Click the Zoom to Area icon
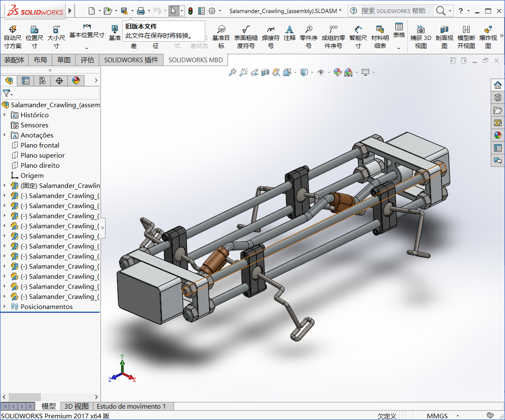The width and height of the screenshot is (505, 420). coord(243,73)
